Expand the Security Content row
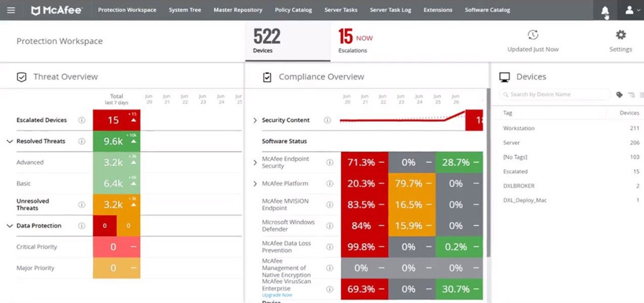The height and width of the screenshot is (303, 644). (255, 120)
